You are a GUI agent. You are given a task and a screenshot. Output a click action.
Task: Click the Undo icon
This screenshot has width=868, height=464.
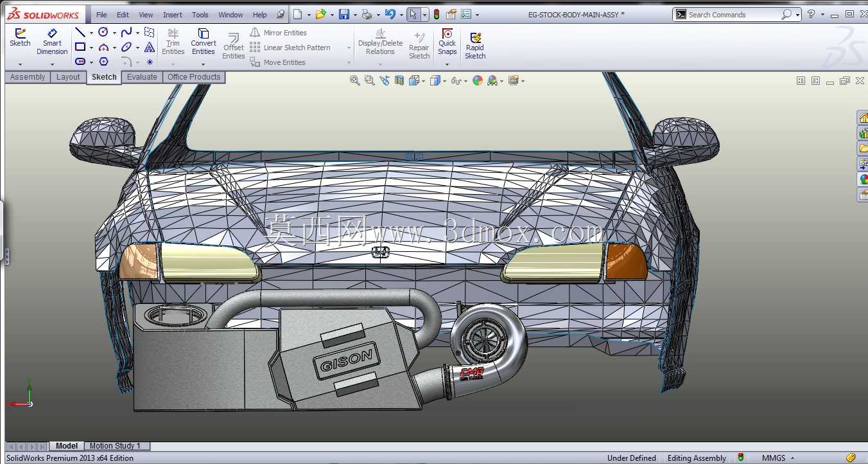click(x=390, y=14)
